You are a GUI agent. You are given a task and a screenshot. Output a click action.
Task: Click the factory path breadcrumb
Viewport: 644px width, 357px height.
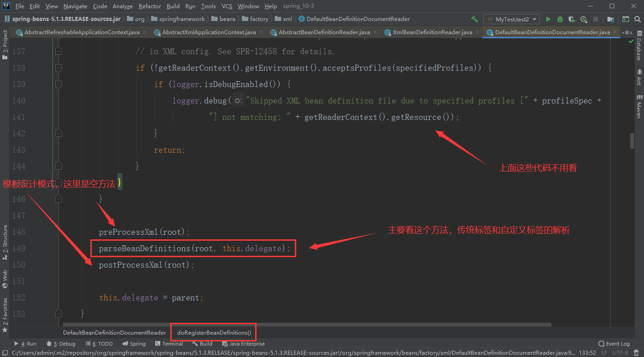click(x=255, y=19)
